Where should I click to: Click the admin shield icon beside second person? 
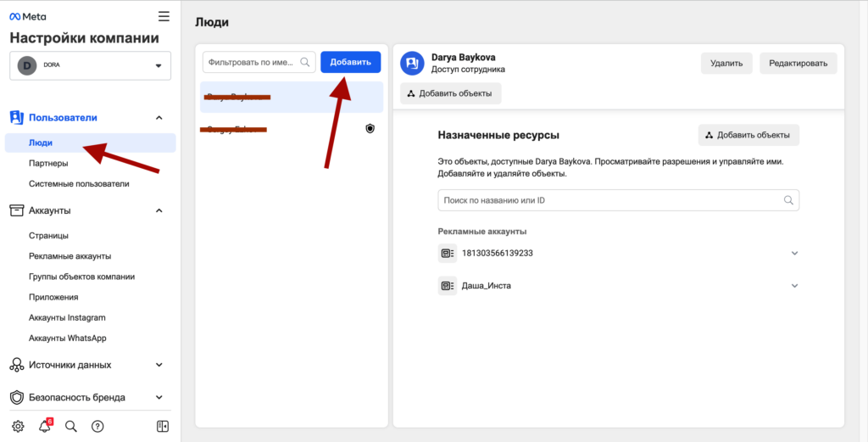370,129
